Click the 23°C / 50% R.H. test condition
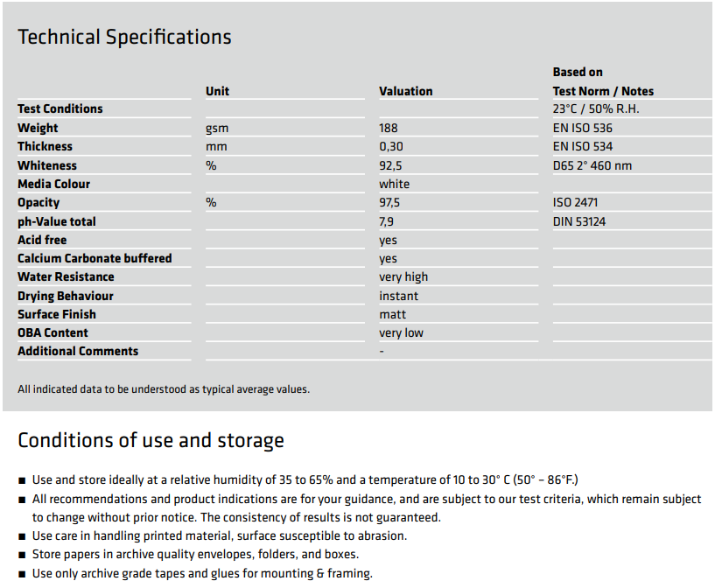 [596, 109]
